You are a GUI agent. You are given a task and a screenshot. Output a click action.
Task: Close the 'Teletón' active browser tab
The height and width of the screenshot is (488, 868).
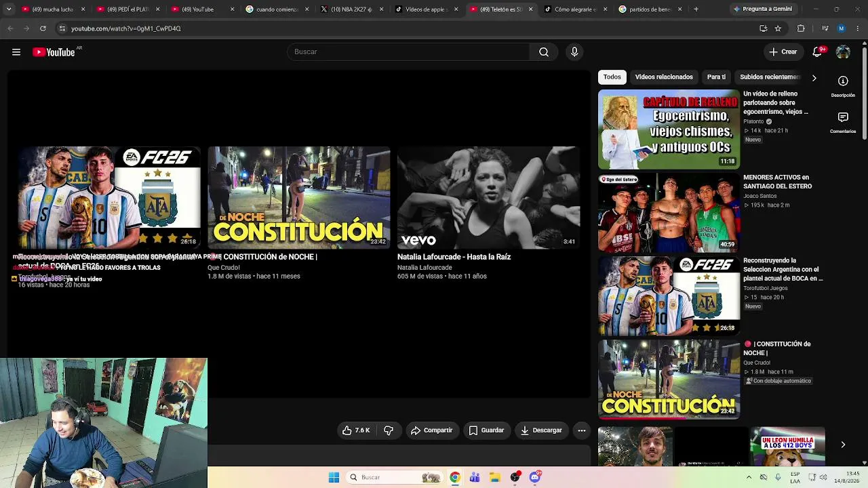tap(530, 9)
